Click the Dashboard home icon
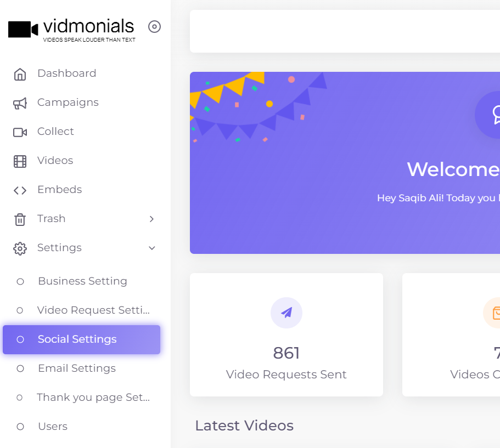The height and width of the screenshot is (448, 500). 20,74
